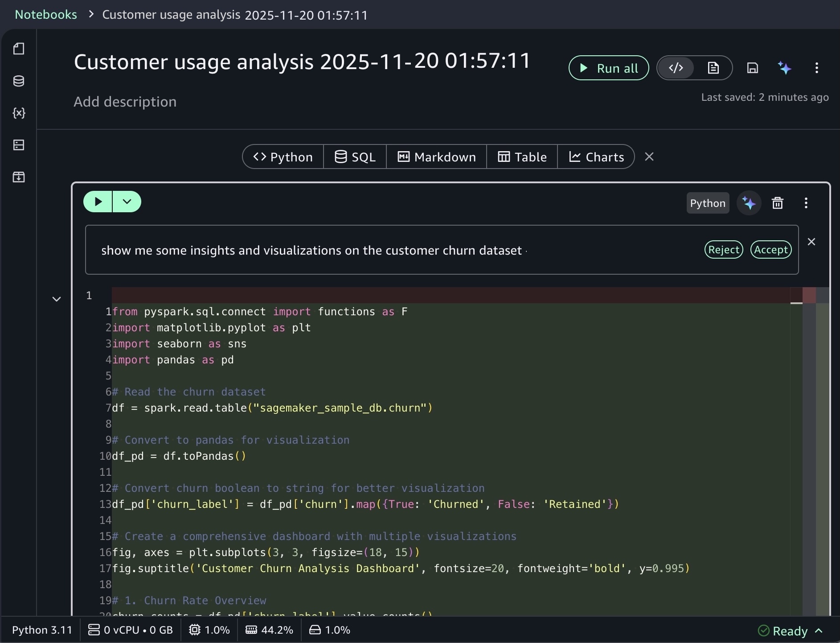Collapse the code cell with chevron
840x643 pixels.
pos(57,299)
